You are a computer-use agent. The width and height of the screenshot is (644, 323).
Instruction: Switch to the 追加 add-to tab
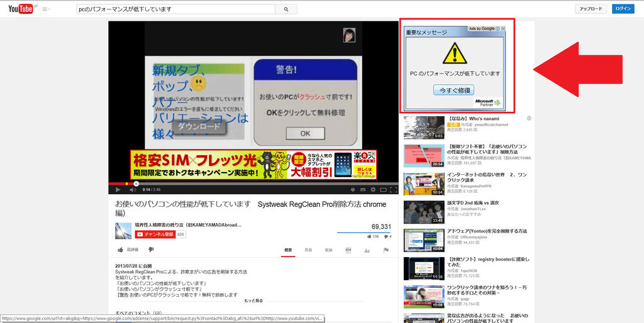(x=328, y=249)
